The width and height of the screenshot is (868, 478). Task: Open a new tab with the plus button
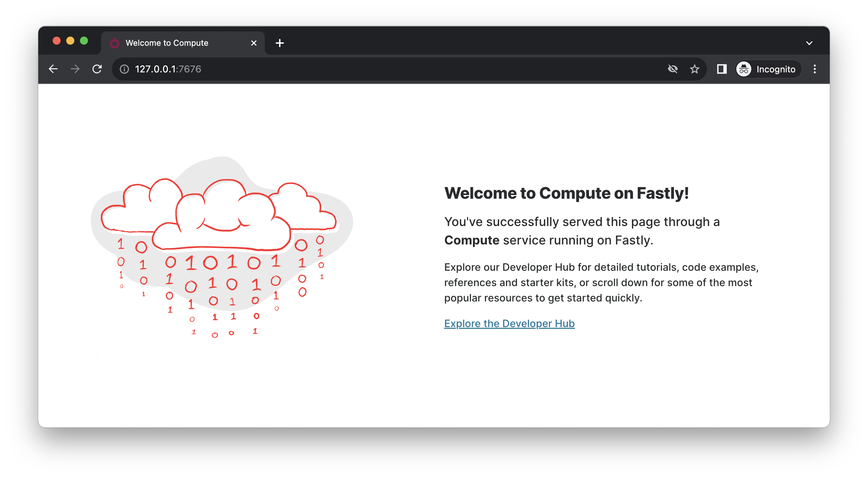click(280, 43)
